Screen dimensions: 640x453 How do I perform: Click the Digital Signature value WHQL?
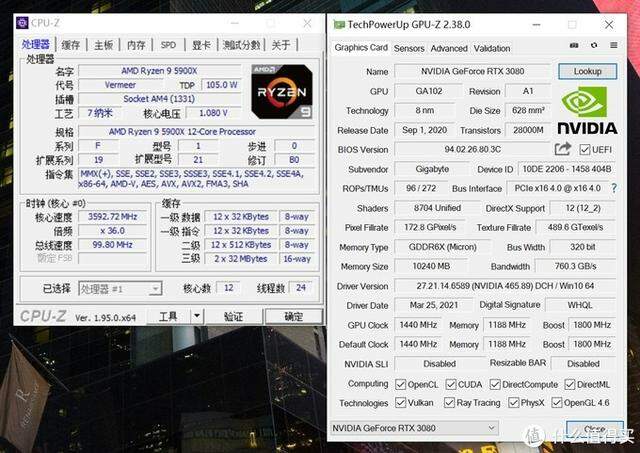580,305
